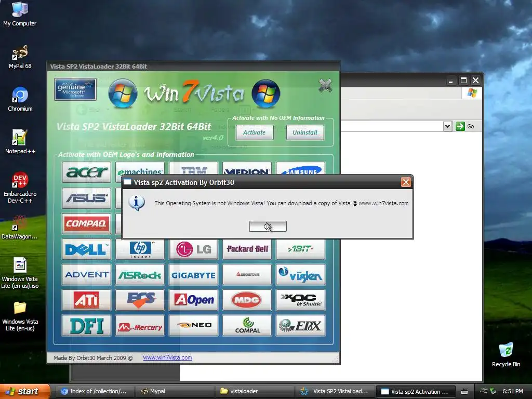Select DataWagon desktop shortcut icon
The width and height of the screenshot is (532, 399).
pyautogui.click(x=20, y=228)
